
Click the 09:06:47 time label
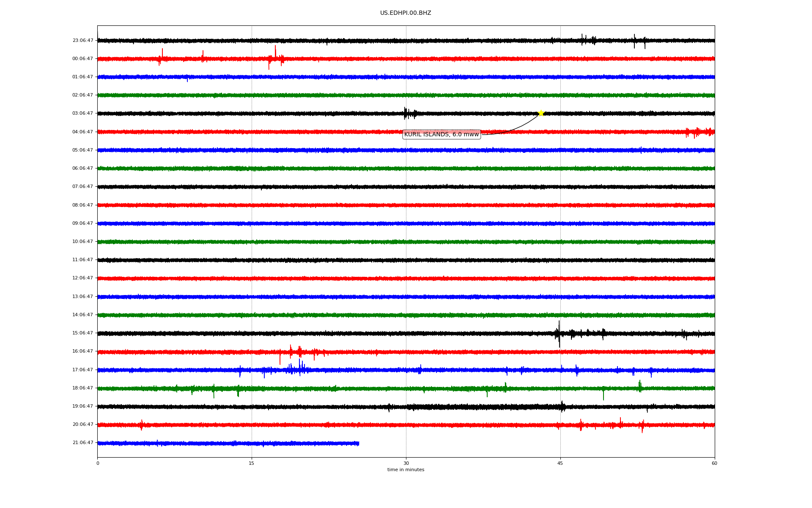tap(83, 224)
